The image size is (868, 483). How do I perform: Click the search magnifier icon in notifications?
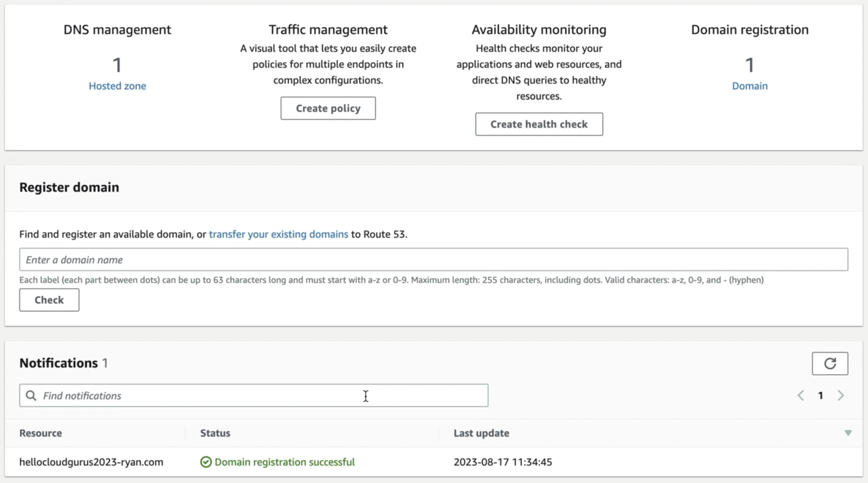coord(31,396)
